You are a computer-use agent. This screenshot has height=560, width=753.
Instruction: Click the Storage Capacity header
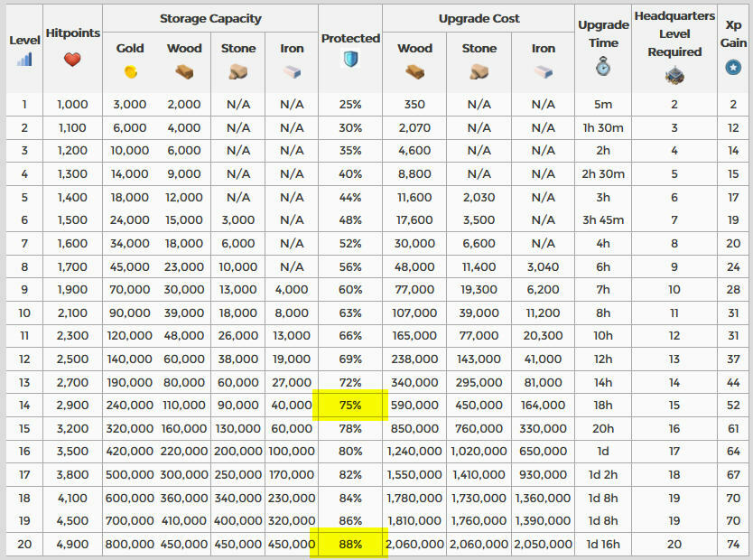210,19
